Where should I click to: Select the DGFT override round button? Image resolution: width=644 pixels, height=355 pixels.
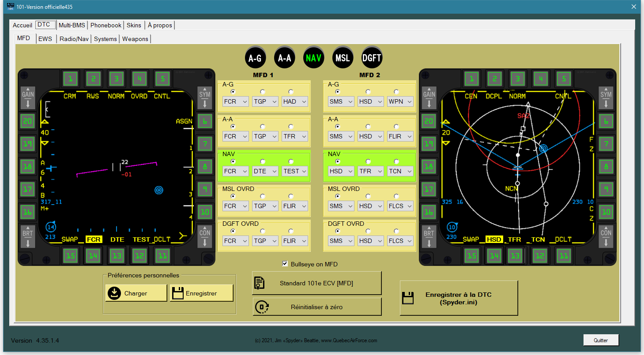pyautogui.click(x=372, y=57)
